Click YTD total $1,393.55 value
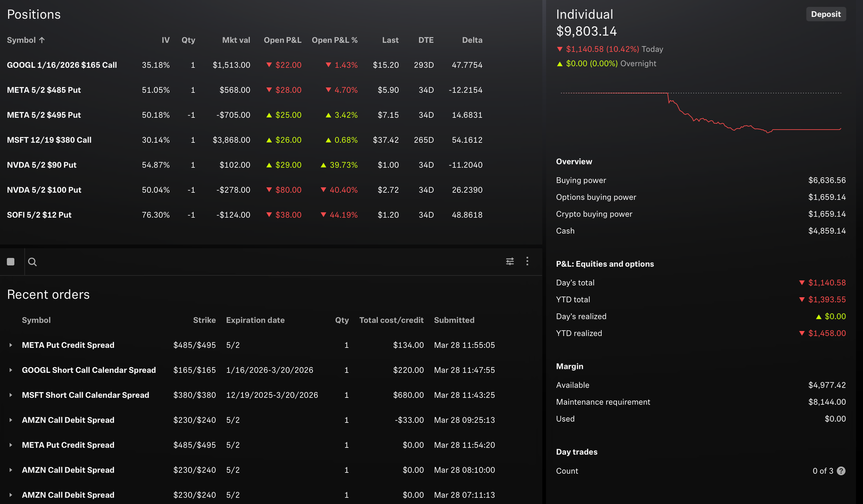Image resolution: width=863 pixels, height=504 pixels. [822, 299]
